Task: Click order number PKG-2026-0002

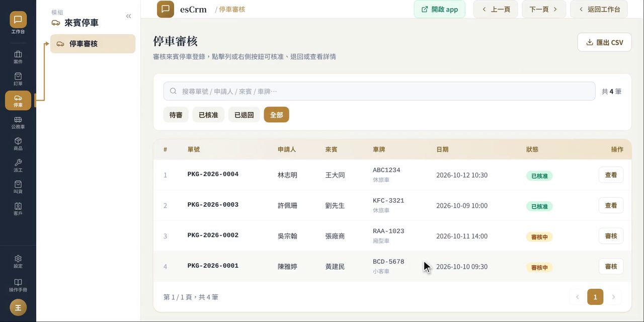Action: [213, 235]
